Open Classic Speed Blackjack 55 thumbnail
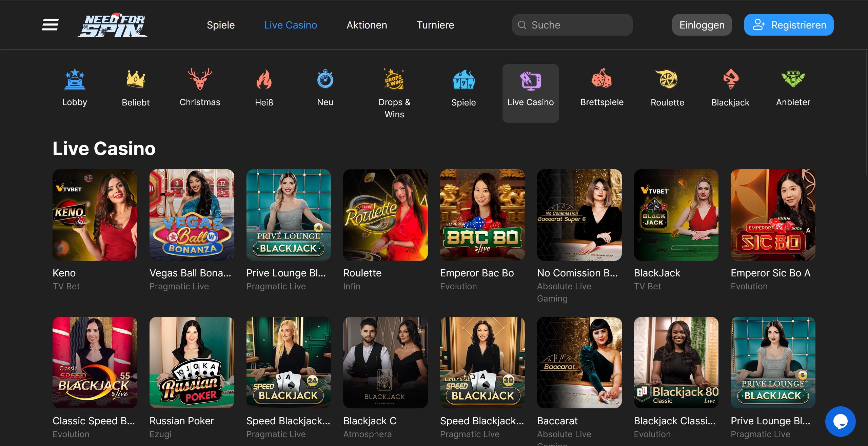 click(95, 363)
